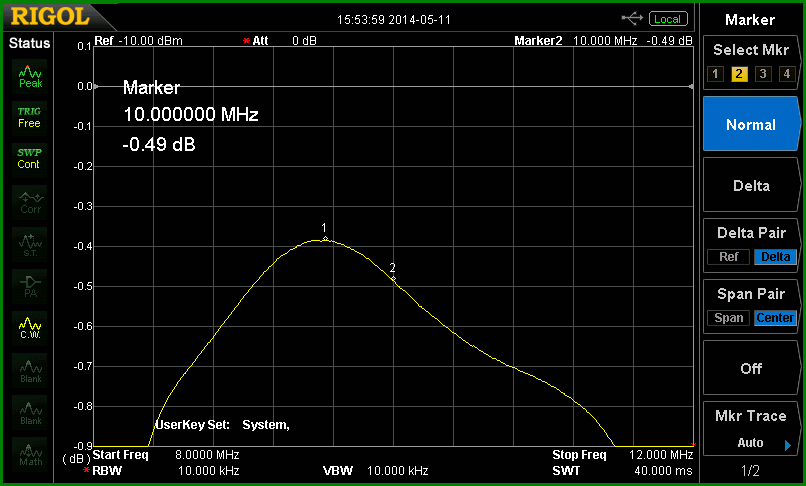
Task: Select the Corr correction status icon
Action: (30, 203)
